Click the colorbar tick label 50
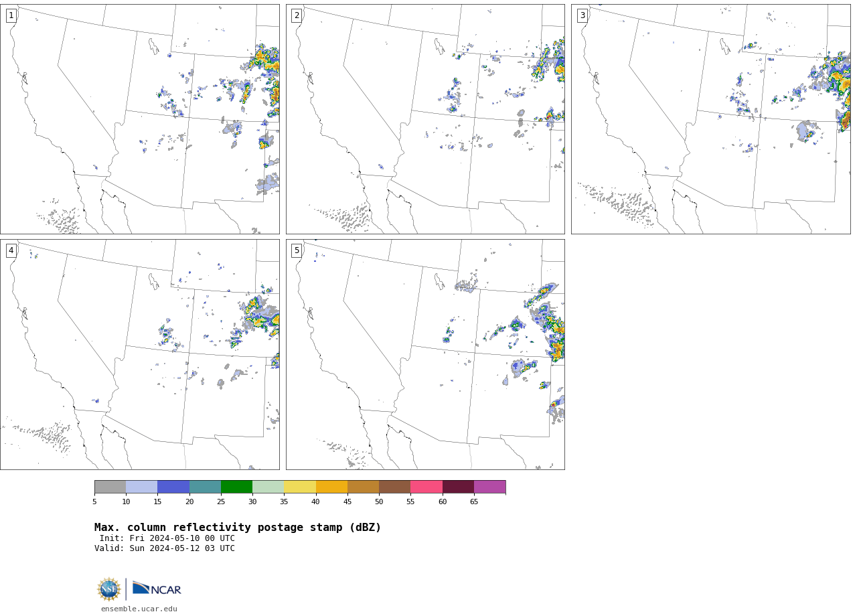Image resolution: width=857 pixels, height=616 pixels. 379,502
